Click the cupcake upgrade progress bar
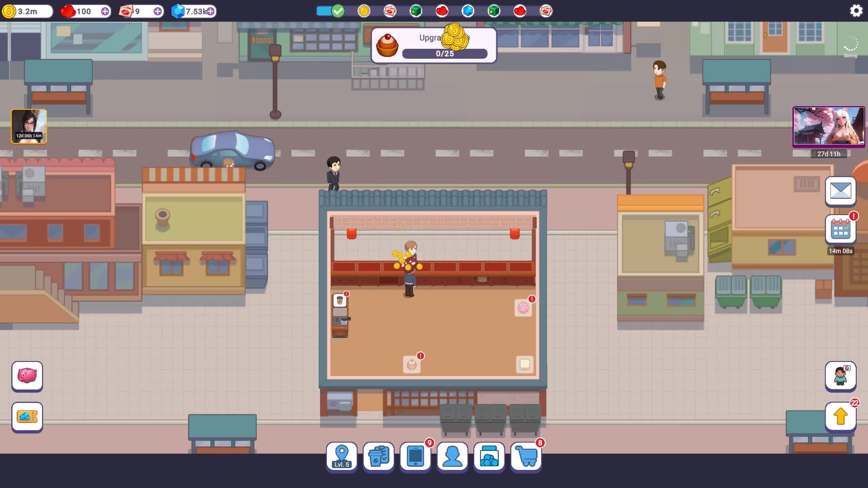 pyautogui.click(x=444, y=53)
